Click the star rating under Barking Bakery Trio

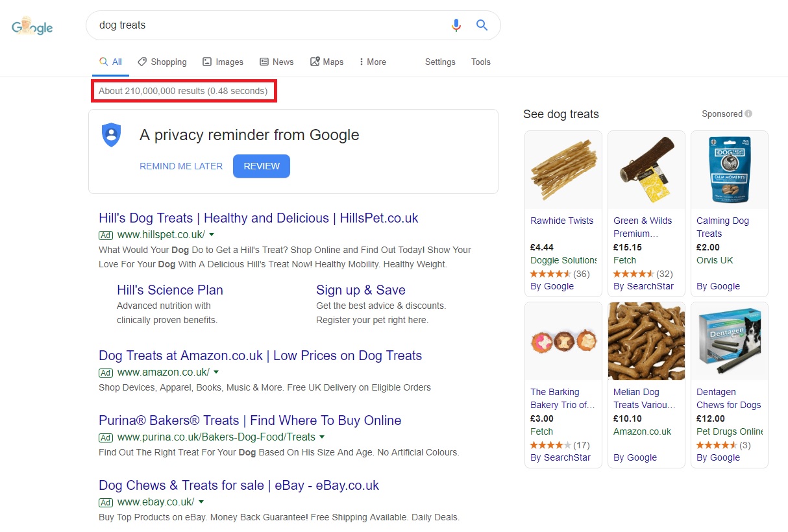click(550, 445)
